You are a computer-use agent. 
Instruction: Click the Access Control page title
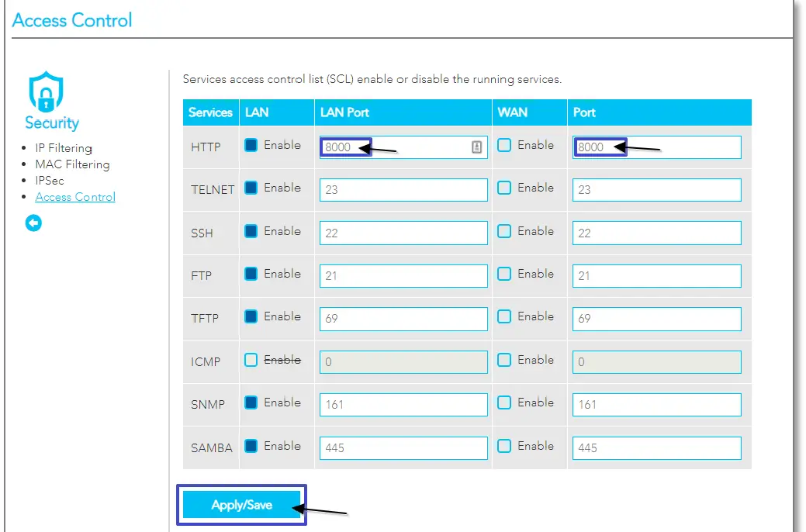pos(72,20)
